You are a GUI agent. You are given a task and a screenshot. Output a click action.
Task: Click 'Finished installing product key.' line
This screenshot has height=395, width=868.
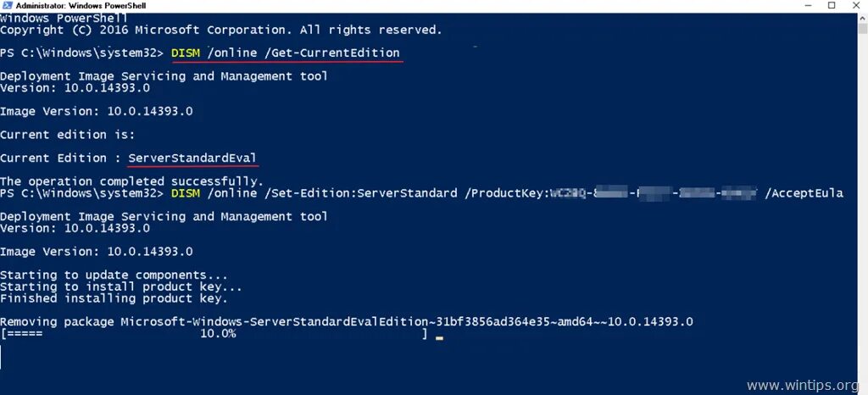tap(114, 298)
